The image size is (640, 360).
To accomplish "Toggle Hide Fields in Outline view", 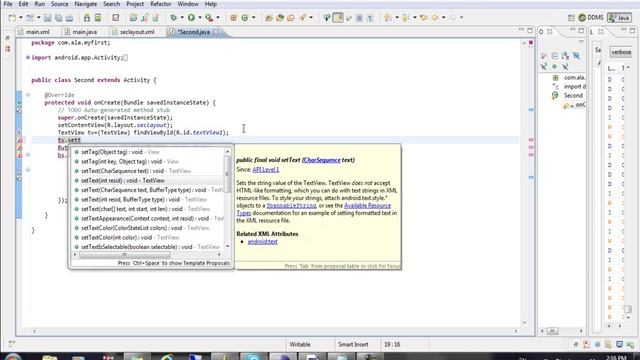I will 576,56.
